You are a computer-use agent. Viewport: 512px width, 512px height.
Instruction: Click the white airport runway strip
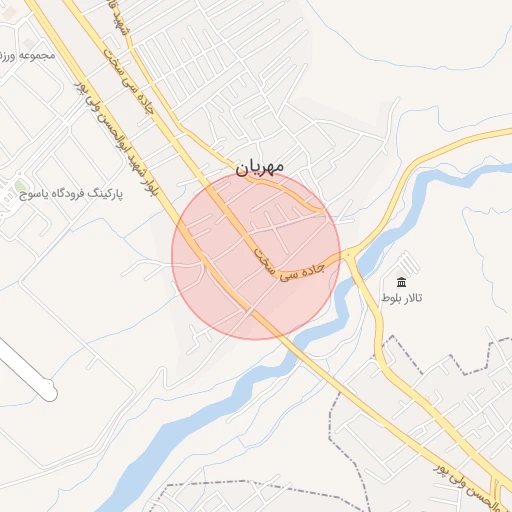pyautogui.click(x=27, y=369)
